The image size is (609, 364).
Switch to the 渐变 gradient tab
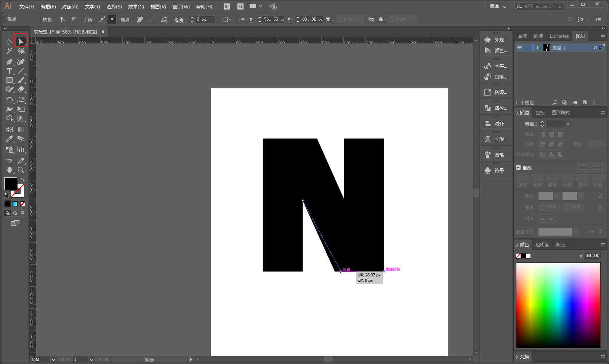(x=561, y=245)
